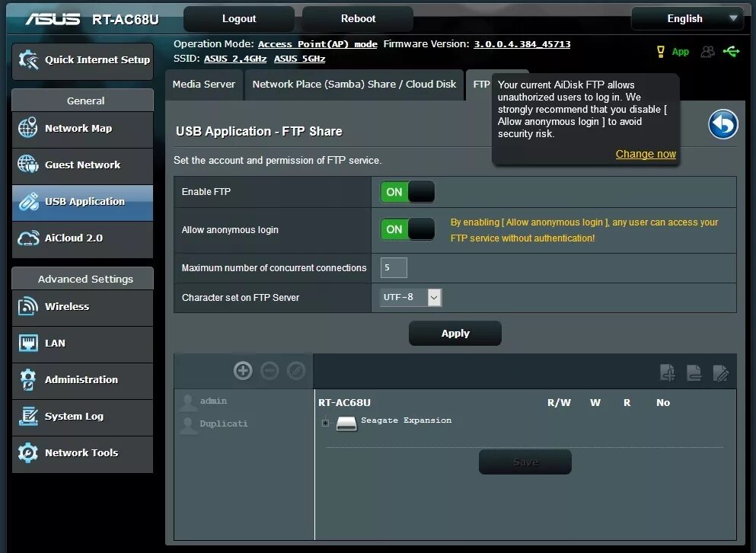Click the USB Application icon
The height and width of the screenshot is (553, 756).
[28, 202]
